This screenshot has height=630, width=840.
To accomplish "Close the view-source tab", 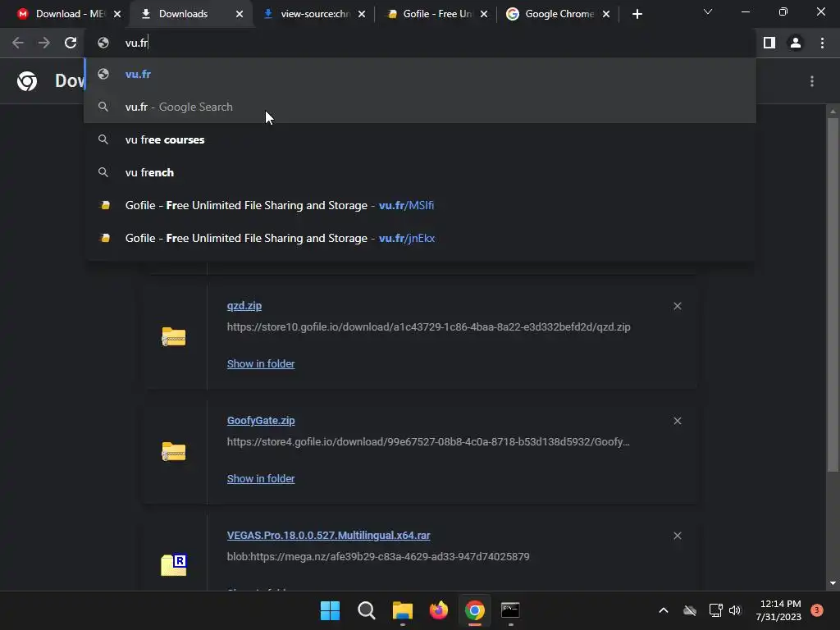I will 362,15.
